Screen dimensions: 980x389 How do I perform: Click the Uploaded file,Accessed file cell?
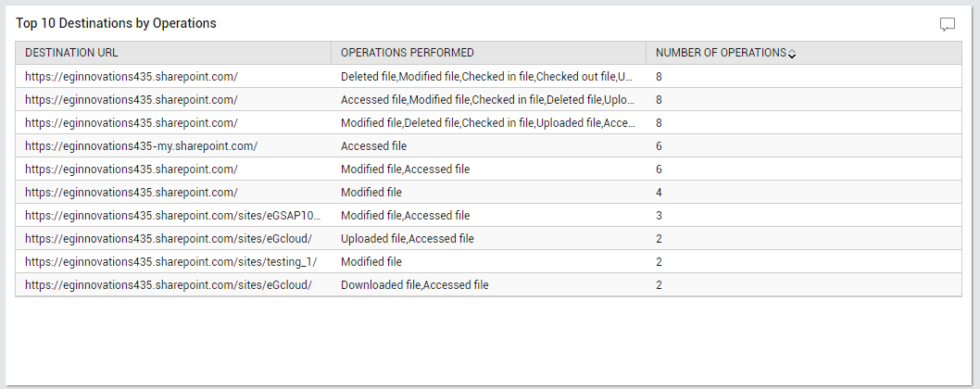407,238
